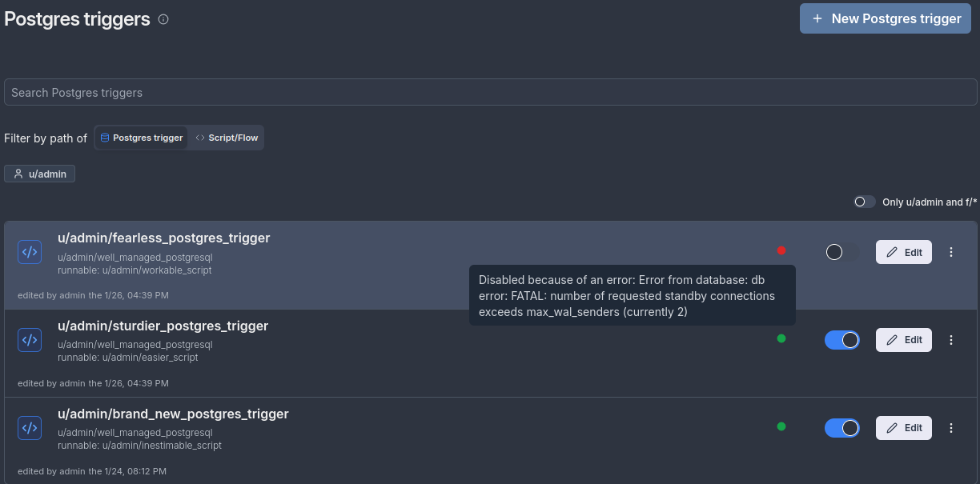This screenshot has height=484, width=980.
Task: Click green status dot of brand_new_postgres_trigger
Action: (x=781, y=426)
